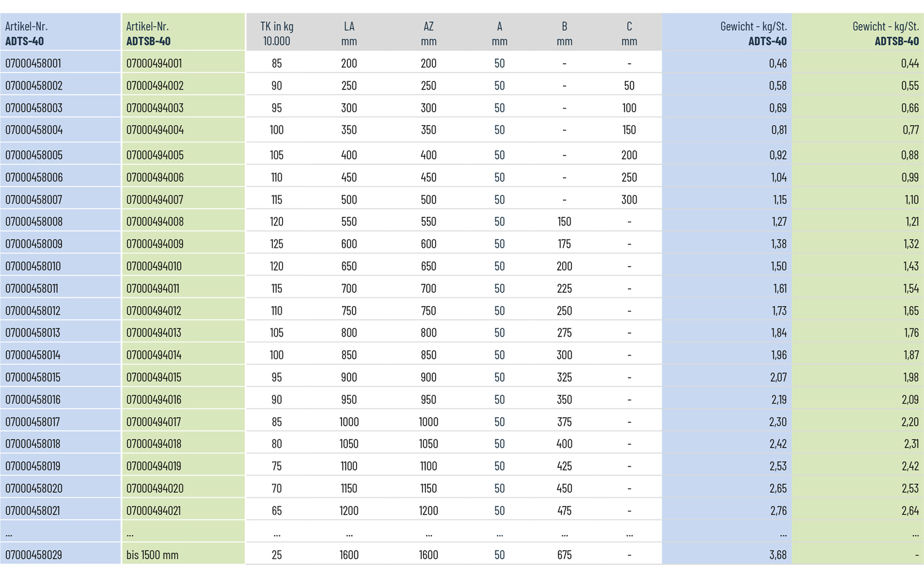Click article number 07000494012

point(154,311)
